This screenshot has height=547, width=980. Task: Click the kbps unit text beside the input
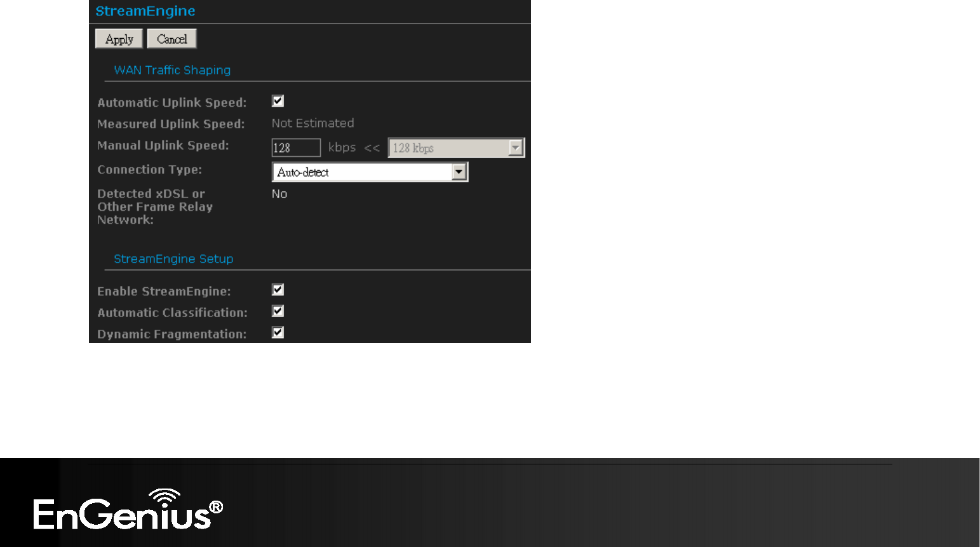point(342,147)
